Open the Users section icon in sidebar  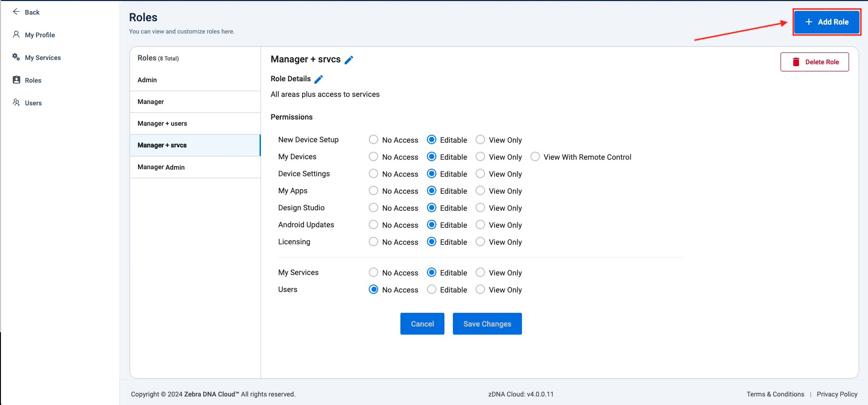coord(17,103)
